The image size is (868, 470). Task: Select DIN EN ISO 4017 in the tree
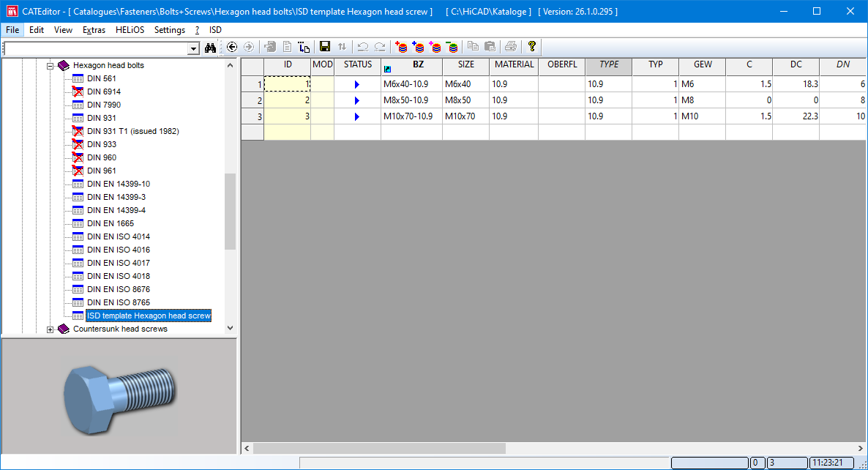[x=119, y=263]
